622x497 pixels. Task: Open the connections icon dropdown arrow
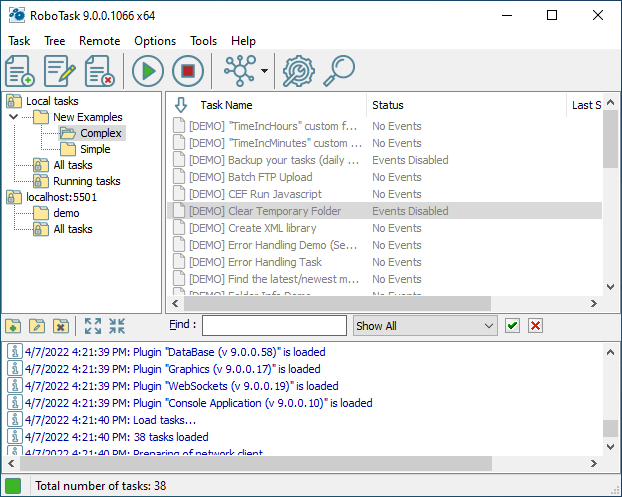pos(265,71)
